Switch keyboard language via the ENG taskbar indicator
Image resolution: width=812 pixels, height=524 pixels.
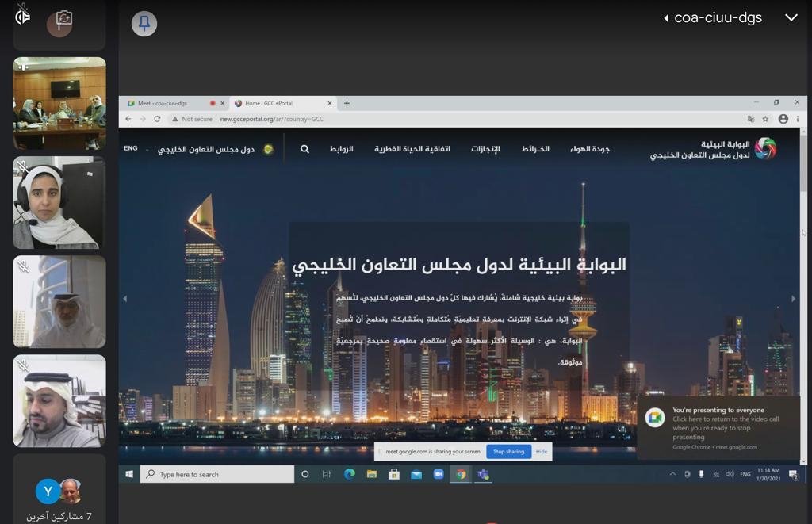pos(744,474)
